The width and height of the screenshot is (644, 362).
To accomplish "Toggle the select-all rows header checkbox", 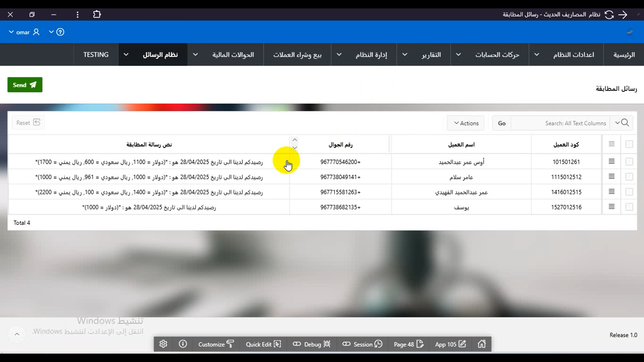I will [629, 144].
